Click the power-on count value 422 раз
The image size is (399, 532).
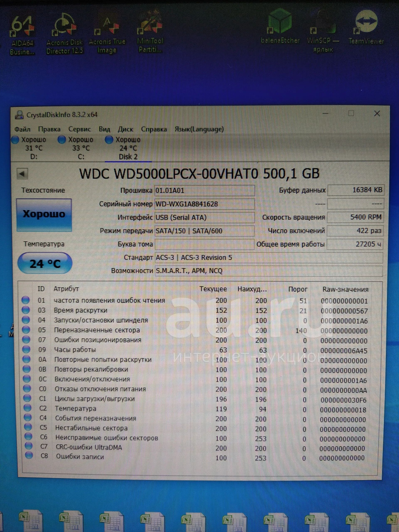[355, 231]
